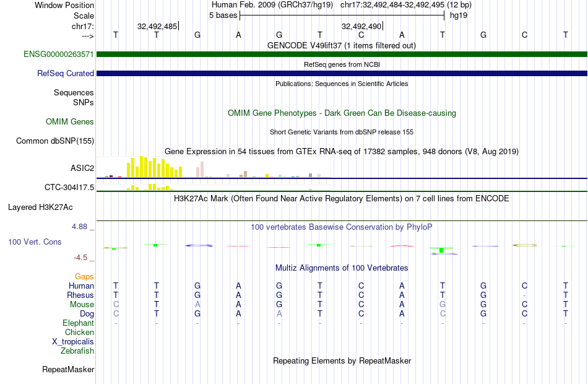588x384 pixels.
Task: Click the green GENCODE gene bar
Action: coord(342,54)
